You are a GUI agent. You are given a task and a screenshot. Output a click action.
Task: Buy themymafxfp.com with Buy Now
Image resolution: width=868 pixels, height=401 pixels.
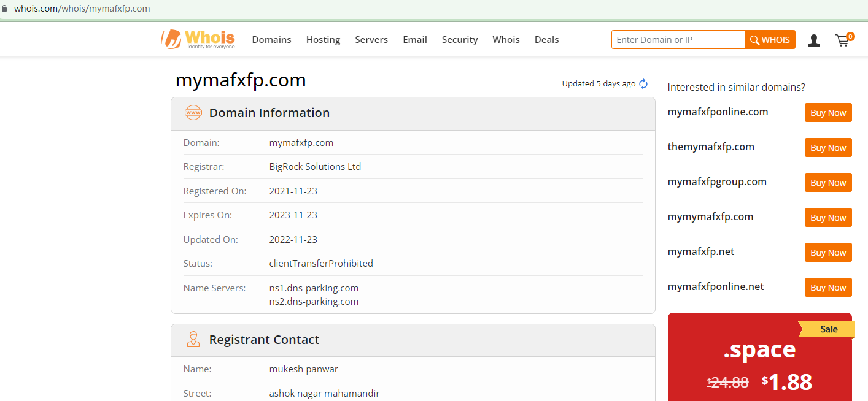[x=828, y=148]
